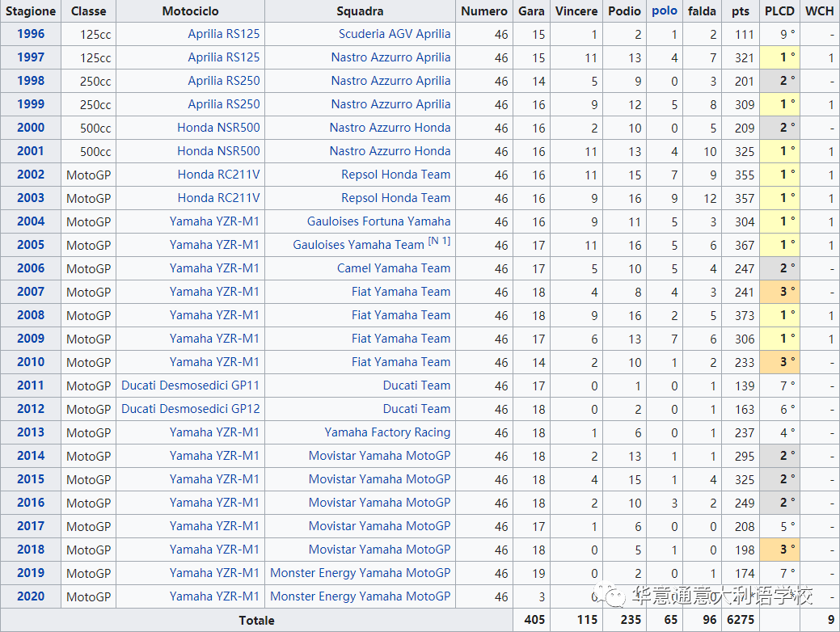Viewport: 840px width, 632px height.
Task: Open Monster Energy Yamaha MotoGP link in 2020 row
Action: 360,596
